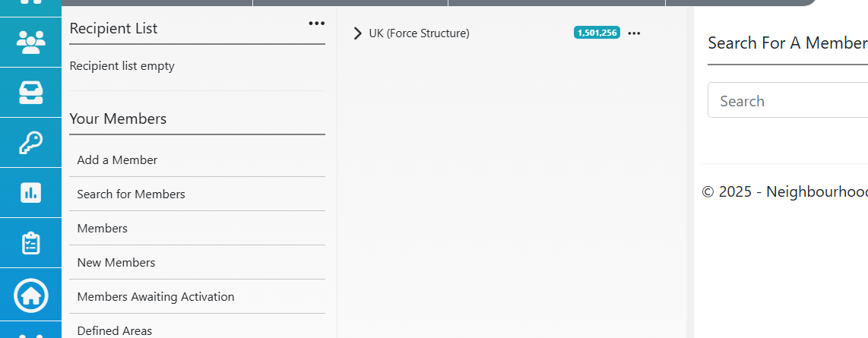This screenshot has height=338, width=868.
Task: Go to the home circle icon
Action: (x=30, y=296)
